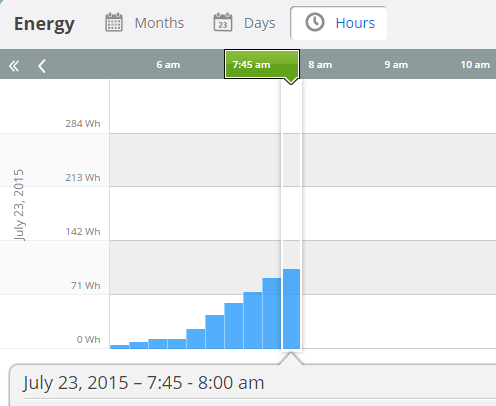Image resolution: width=496 pixels, height=406 pixels.
Task: Click the July 23, 2015 – 7:45 - 8:00 am heading
Action: [143, 383]
